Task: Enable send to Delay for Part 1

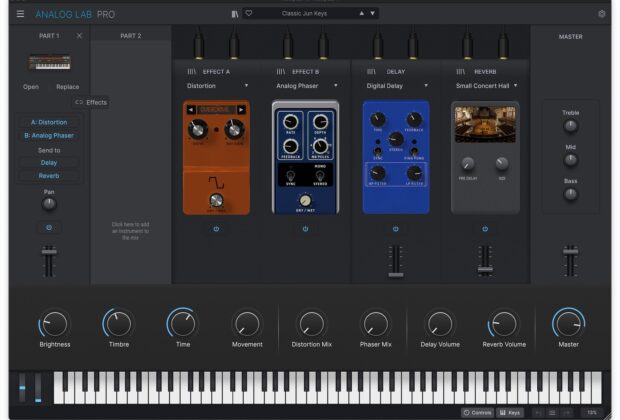Action: (49, 163)
